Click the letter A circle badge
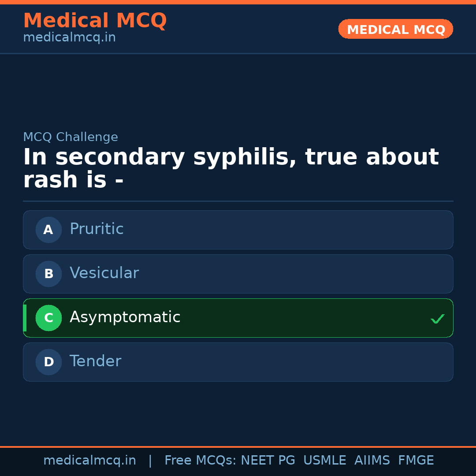 (48, 230)
